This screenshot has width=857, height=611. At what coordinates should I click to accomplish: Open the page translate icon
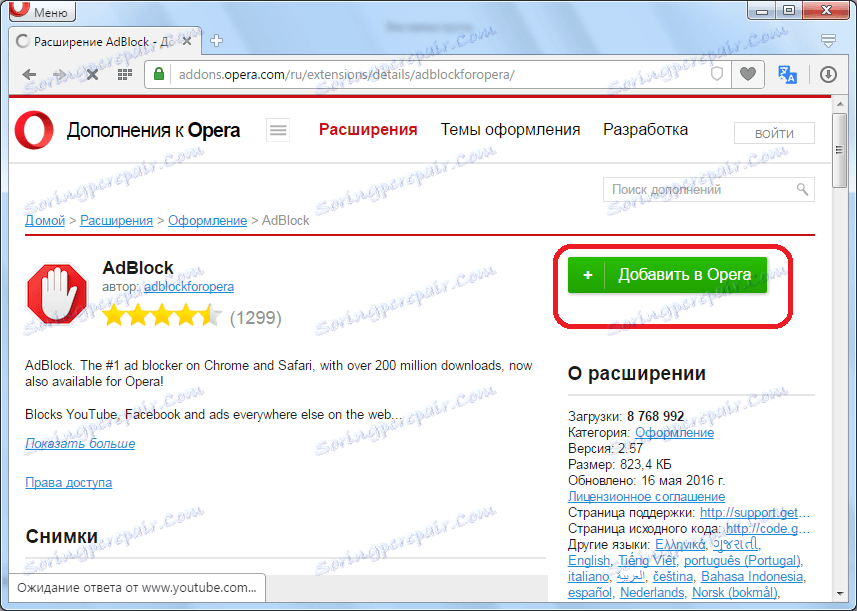point(787,74)
